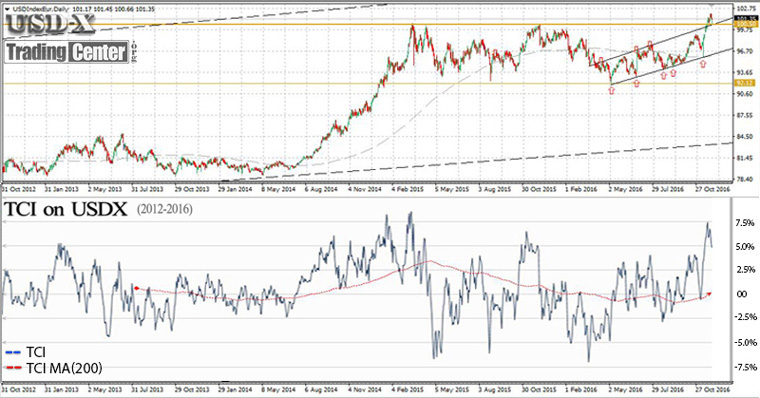
Task: Click 2 May 2013 on price chart date axis
Action: click(x=105, y=189)
